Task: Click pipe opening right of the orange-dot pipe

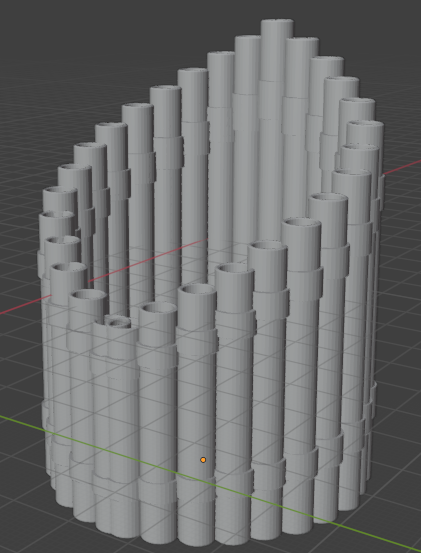Action: point(235,268)
